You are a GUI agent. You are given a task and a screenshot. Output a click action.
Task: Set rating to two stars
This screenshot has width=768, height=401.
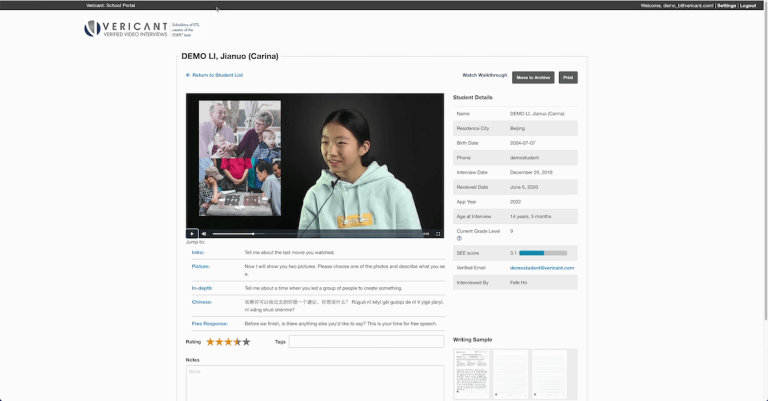coord(219,342)
